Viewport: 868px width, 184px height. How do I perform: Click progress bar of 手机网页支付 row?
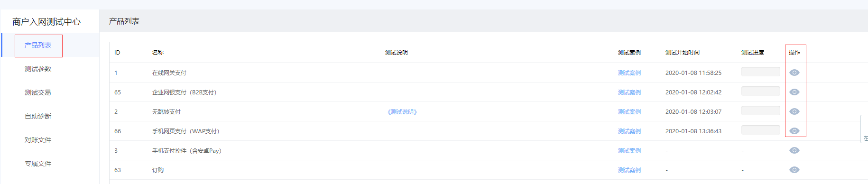tap(760, 130)
